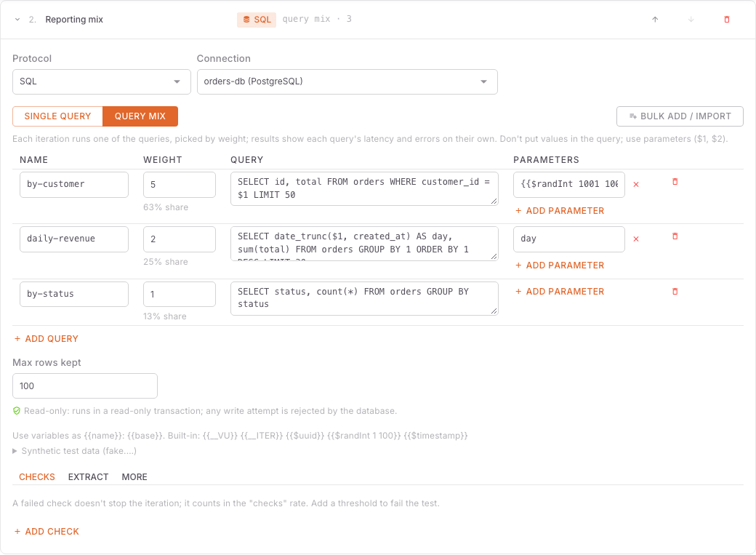Click the '25% share' text
Viewport: 756px width, 555px height.
pos(166,262)
